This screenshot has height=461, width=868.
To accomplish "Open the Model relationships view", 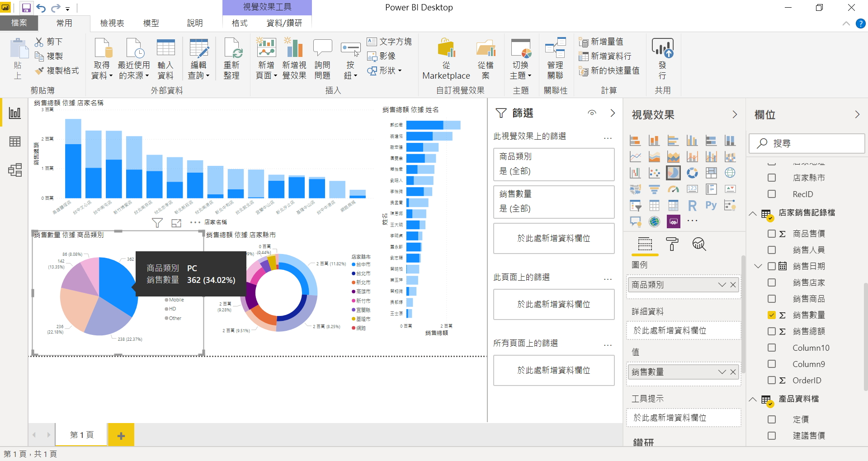I will [15, 170].
